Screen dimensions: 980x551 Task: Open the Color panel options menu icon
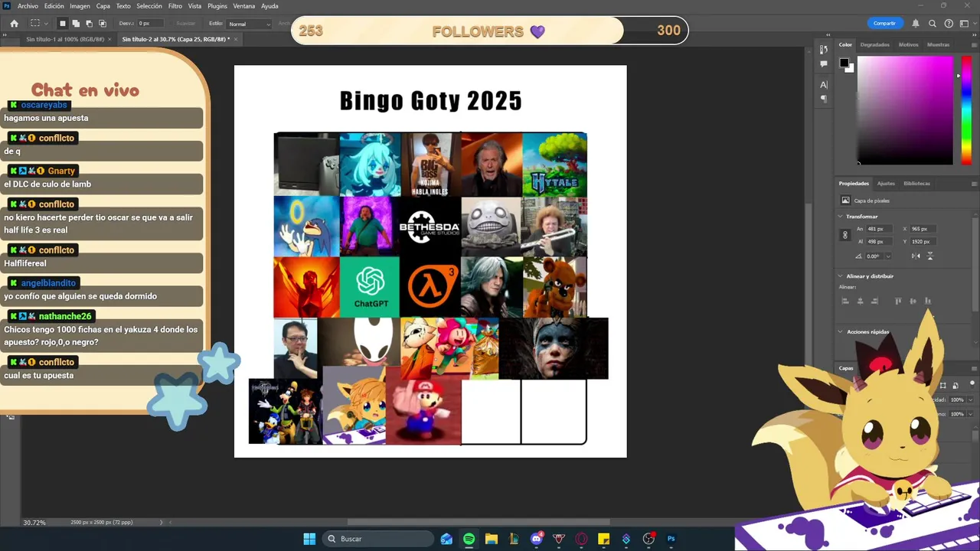(974, 44)
